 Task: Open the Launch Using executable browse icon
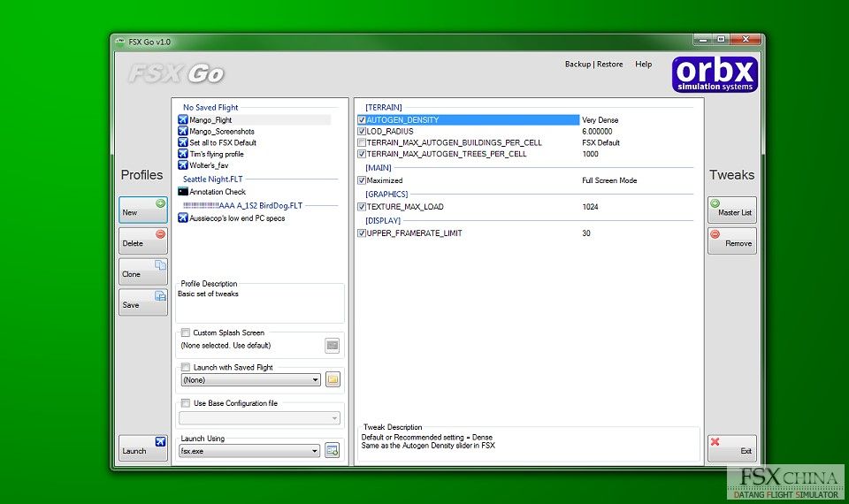[x=333, y=450]
